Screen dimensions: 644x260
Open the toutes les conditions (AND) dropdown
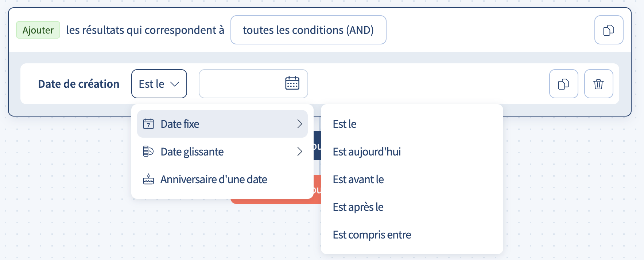(308, 30)
